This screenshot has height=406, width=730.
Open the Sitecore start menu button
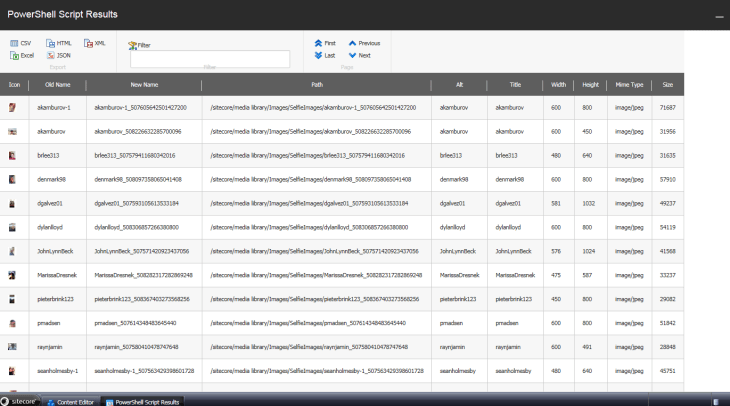tap(19, 401)
